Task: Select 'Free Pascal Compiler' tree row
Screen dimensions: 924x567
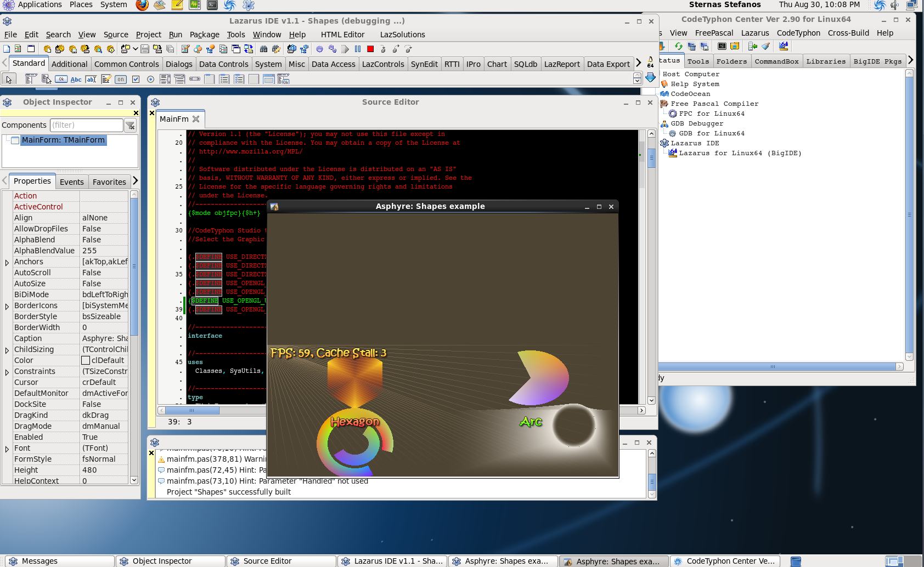Action: (714, 104)
